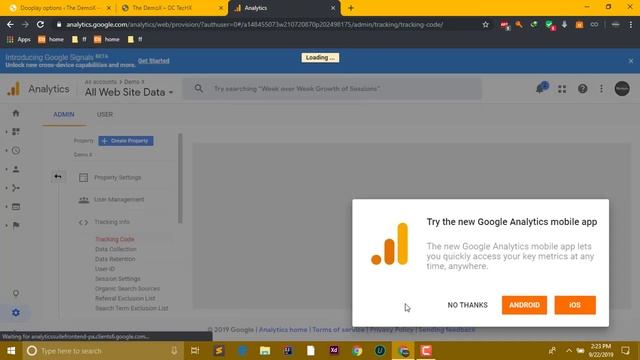Open the Help question mark icon
Screen dimensions: 640x360
tap(582, 89)
